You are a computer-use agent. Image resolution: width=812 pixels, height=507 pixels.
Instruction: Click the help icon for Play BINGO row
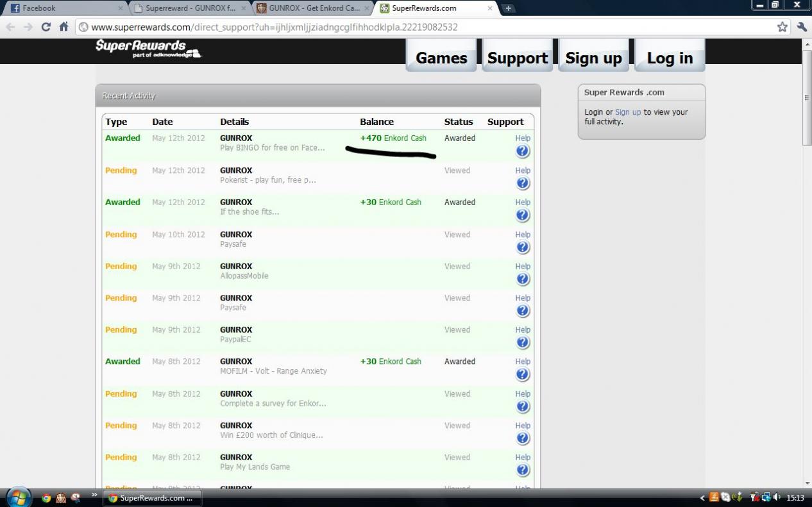[523, 151]
